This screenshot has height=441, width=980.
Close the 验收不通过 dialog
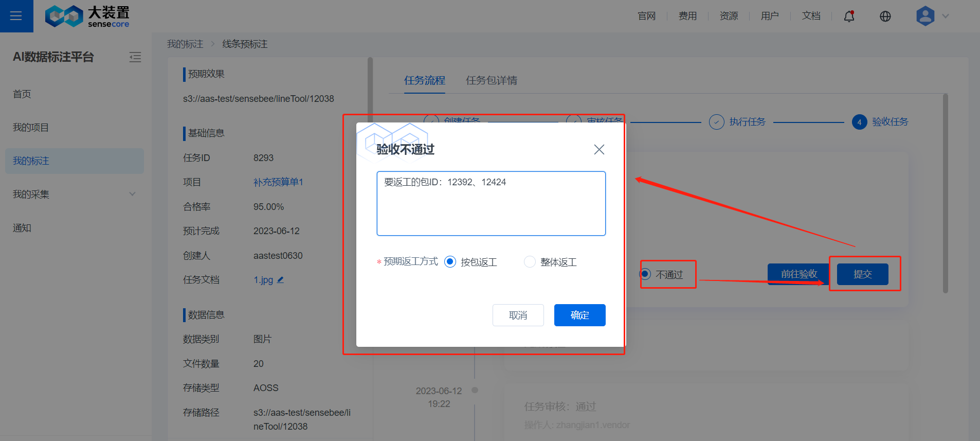click(x=599, y=149)
